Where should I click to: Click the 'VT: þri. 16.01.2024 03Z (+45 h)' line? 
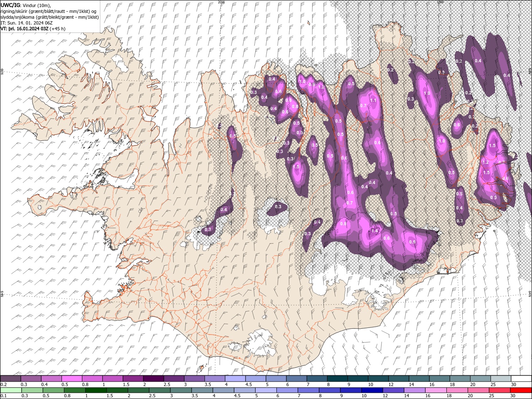coord(33,29)
